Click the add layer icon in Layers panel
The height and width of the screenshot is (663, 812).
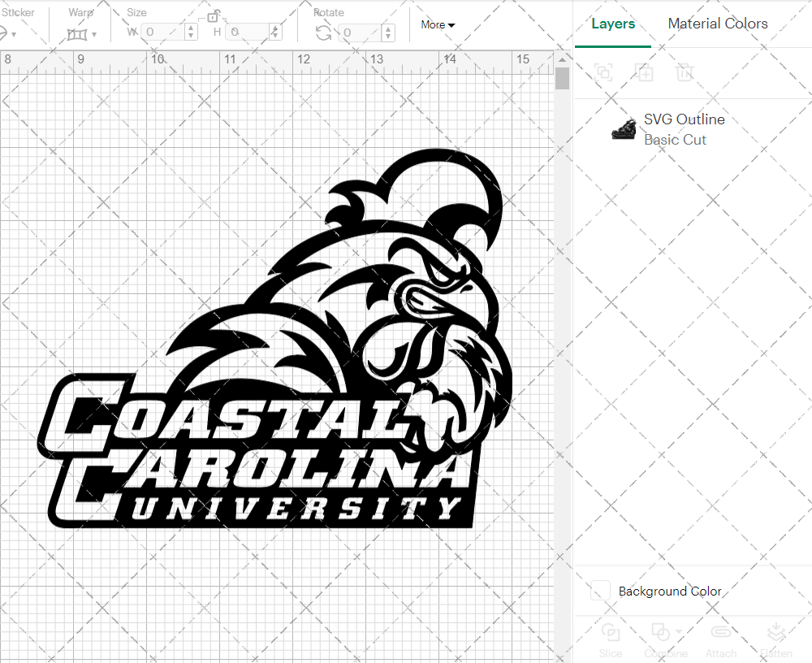point(603,73)
